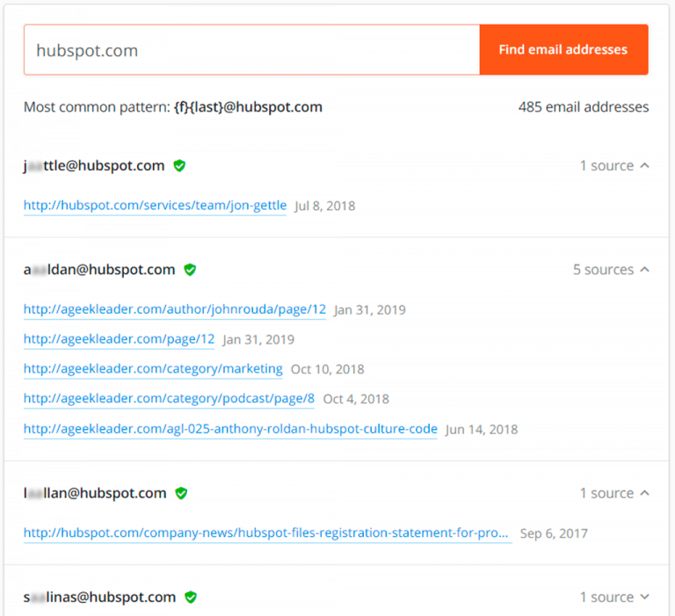
Task: Click verified shield icon beside a••ldan@hubspot.com
Action: pyautogui.click(x=190, y=270)
